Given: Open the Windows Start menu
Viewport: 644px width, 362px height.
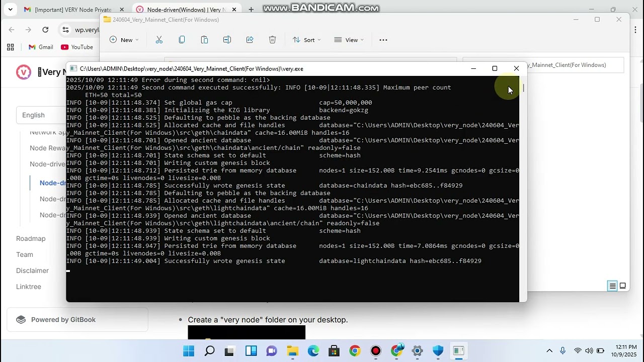Looking at the screenshot, I should [x=189, y=351].
